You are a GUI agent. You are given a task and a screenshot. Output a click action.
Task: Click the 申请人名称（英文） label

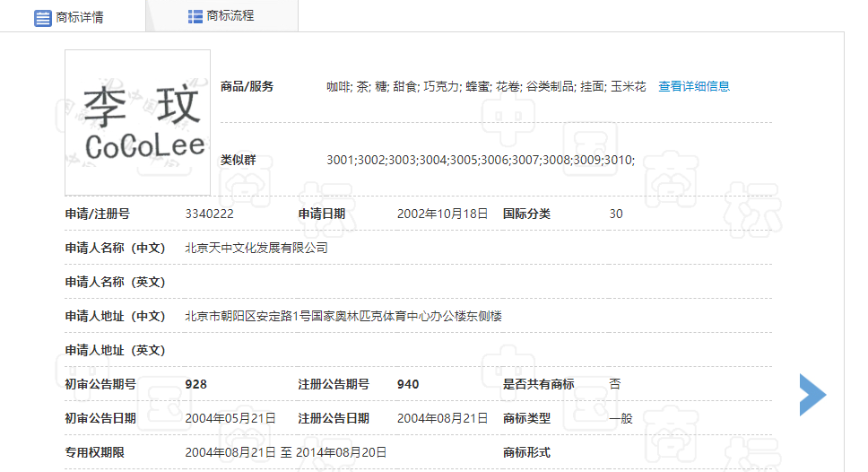pyautogui.click(x=115, y=282)
